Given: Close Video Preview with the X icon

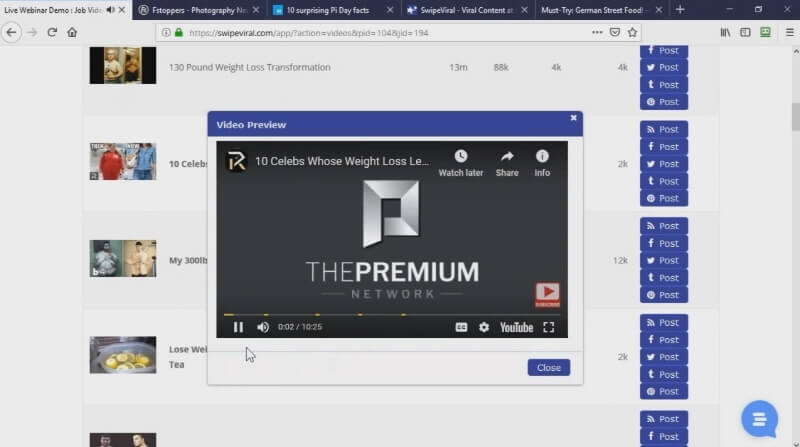Looking at the screenshot, I should pos(573,118).
